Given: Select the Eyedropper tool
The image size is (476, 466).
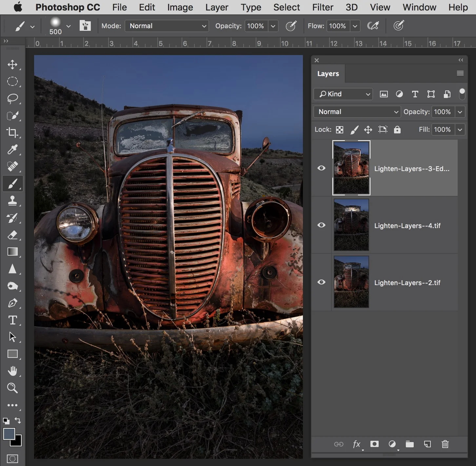Looking at the screenshot, I should [x=12, y=150].
